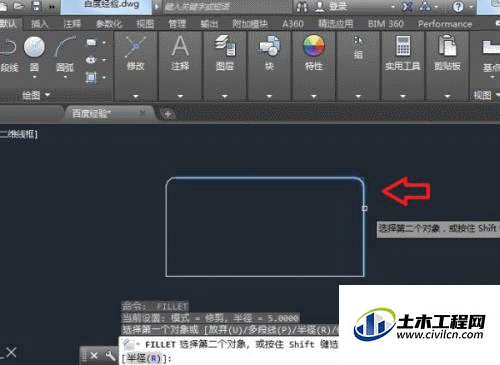Choose the Hatch tool in the draw panel
The height and width of the screenshot is (365, 500).
point(91,78)
